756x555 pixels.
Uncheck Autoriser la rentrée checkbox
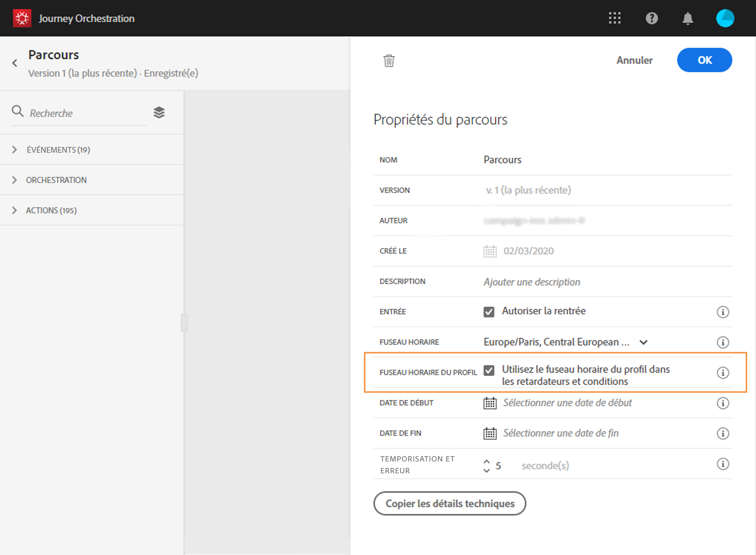[x=489, y=312]
